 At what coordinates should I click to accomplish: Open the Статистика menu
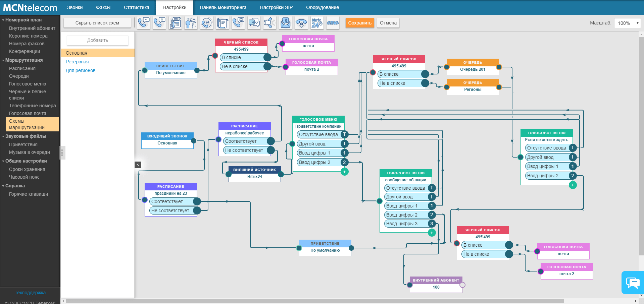pos(137,7)
